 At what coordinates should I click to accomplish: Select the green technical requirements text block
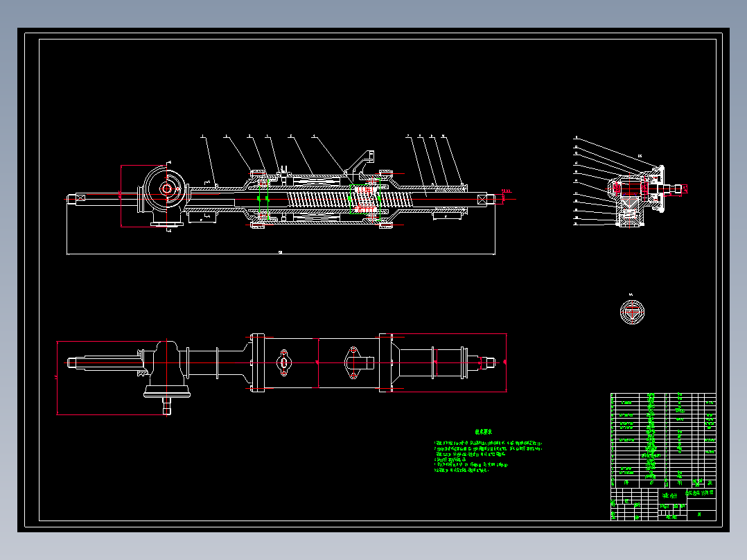[488, 451]
